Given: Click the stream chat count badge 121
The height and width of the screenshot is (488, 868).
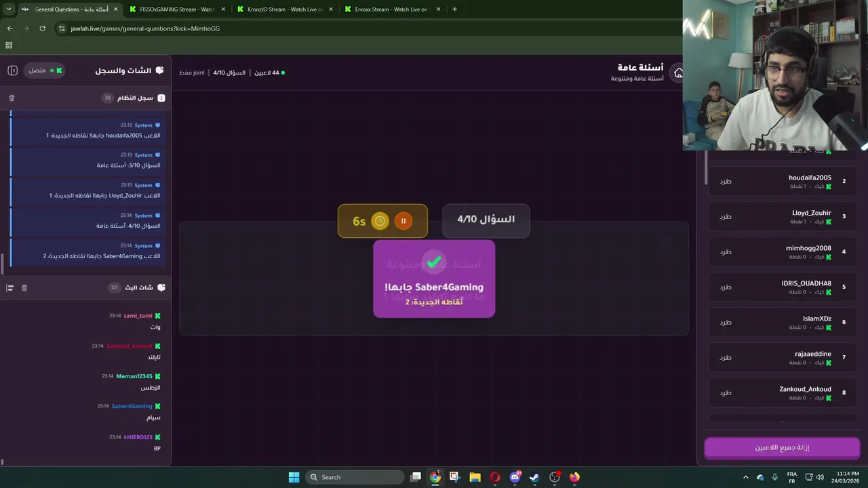Looking at the screenshot, I should (x=115, y=288).
